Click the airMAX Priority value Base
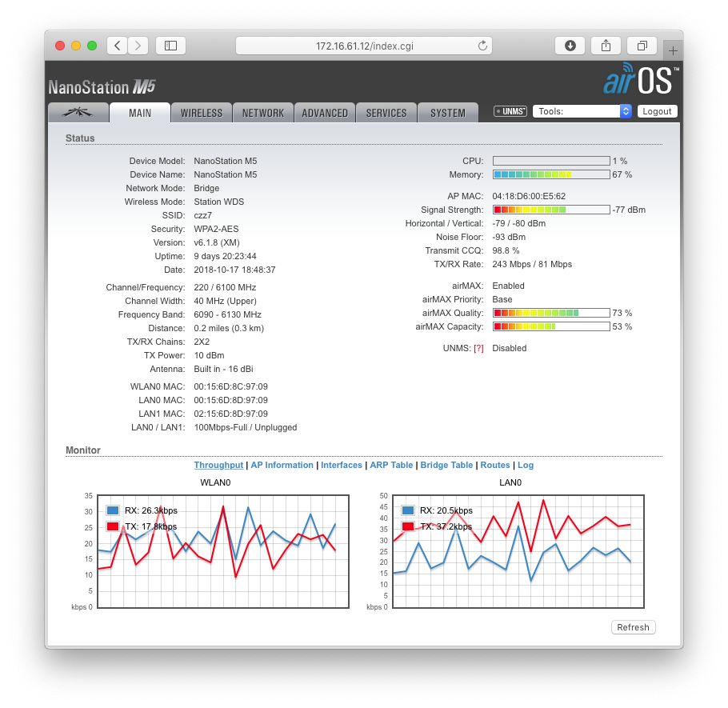Image resolution: width=728 pixels, height=708 pixels. [x=502, y=299]
